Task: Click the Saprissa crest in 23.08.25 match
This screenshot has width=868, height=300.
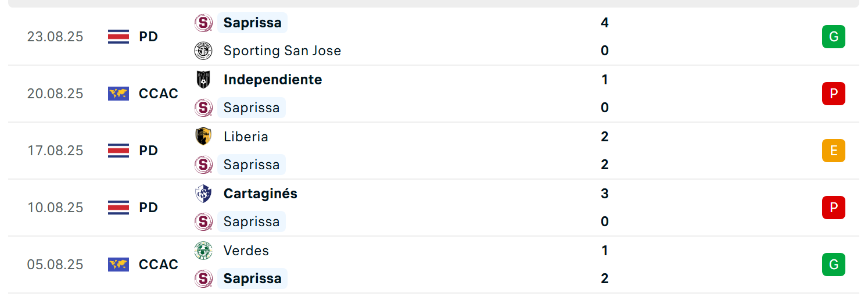Action: pos(203,23)
